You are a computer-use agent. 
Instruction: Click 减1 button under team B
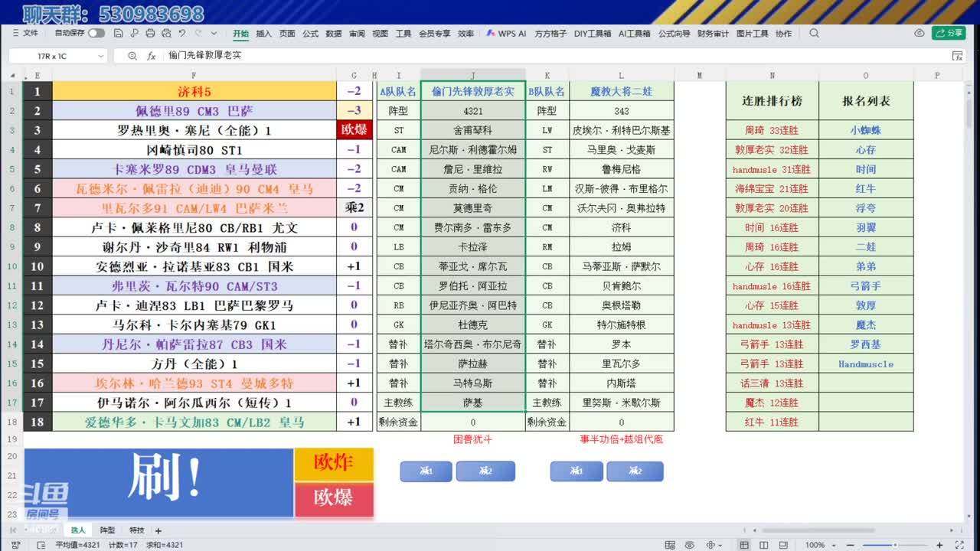tap(577, 471)
